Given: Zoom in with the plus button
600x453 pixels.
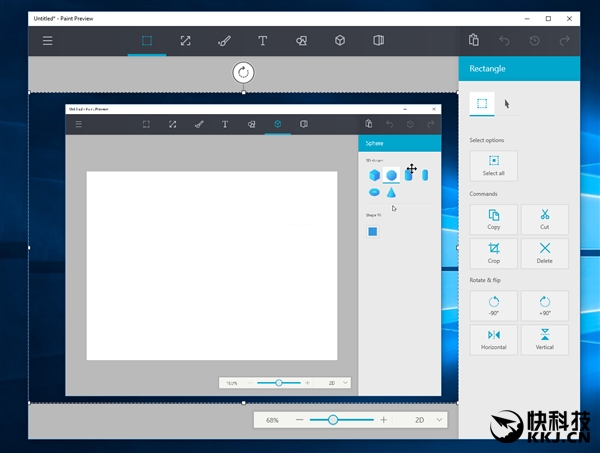Looking at the screenshot, I should [383, 420].
